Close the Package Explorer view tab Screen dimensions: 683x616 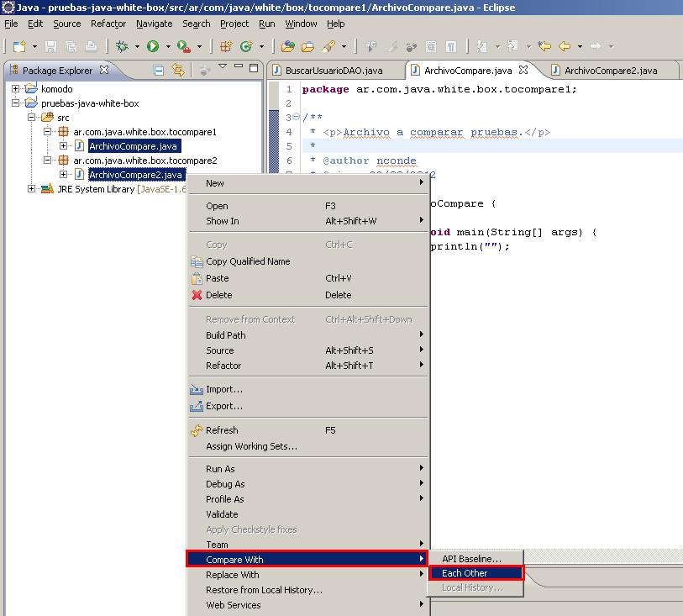(104, 70)
